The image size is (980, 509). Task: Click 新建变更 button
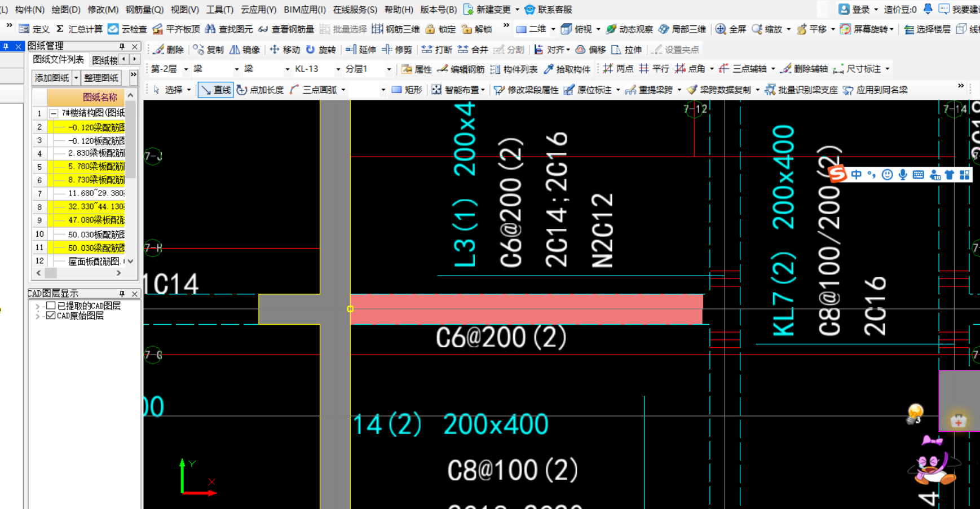487,10
